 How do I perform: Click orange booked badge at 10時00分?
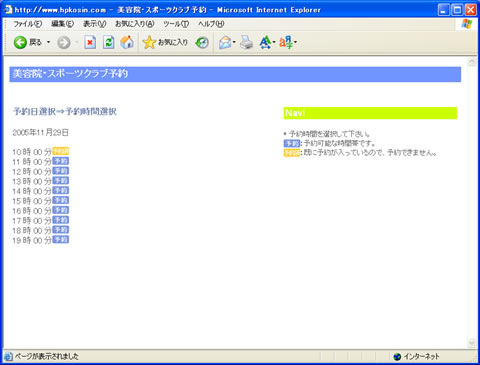(61, 151)
